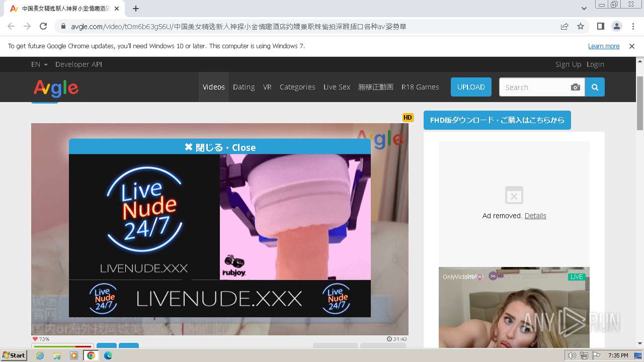Click the browser forward arrow
Viewport: 644px width, 362px height.
tap(27, 26)
